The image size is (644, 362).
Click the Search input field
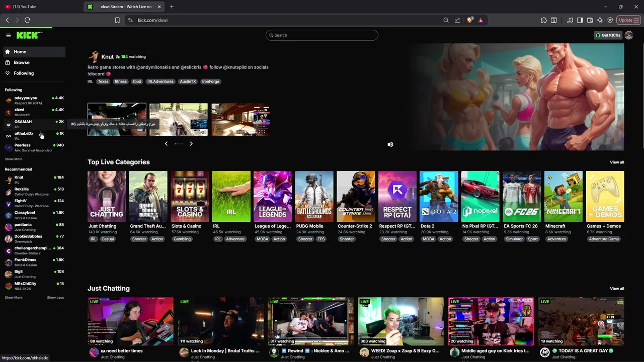pyautogui.click(x=322, y=35)
